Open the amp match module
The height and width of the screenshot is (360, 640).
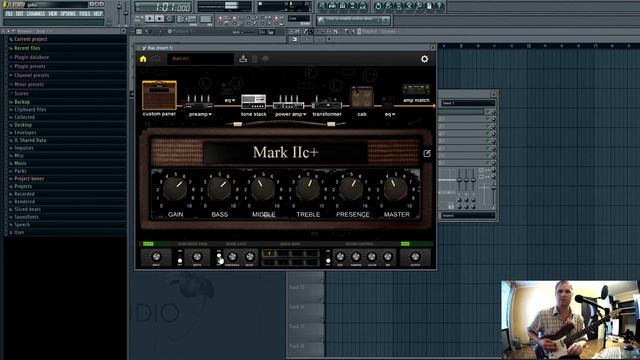point(416,93)
